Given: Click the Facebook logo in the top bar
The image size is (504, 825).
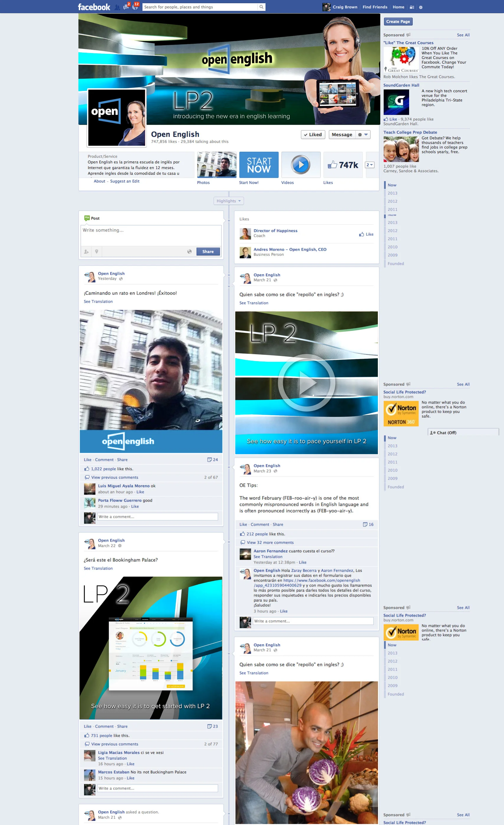Looking at the screenshot, I should click(x=94, y=7).
